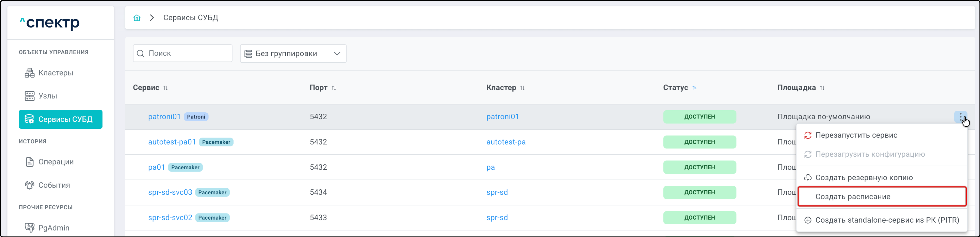980x237 pixels.
Task: Open the spr-sd cluster link for spr-sd-svc03
Action: [497, 192]
